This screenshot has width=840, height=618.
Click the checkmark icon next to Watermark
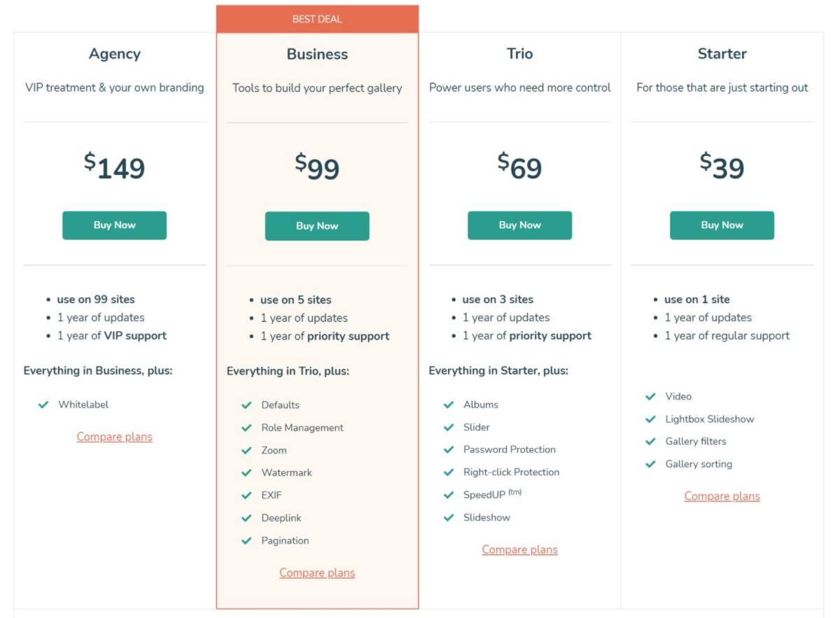pyautogui.click(x=246, y=473)
